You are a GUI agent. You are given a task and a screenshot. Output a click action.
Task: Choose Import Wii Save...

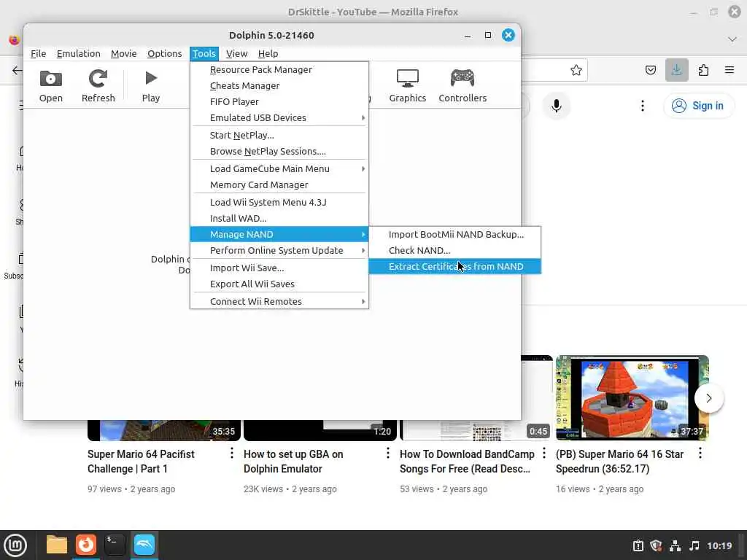pyautogui.click(x=279, y=268)
